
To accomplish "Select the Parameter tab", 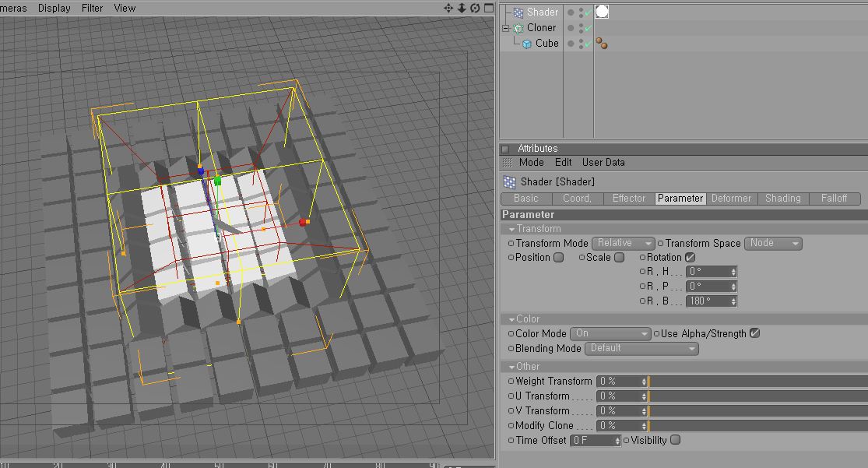I will click(x=680, y=199).
